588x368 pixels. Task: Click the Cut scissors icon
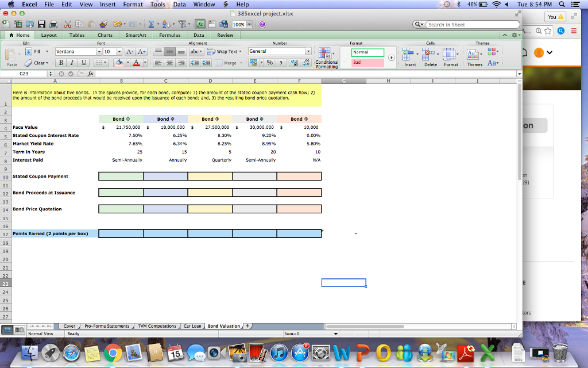tap(68, 24)
